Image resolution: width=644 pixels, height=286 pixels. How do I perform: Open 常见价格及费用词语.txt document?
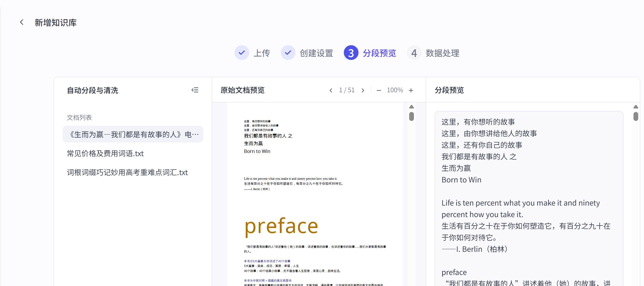pyautogui.click(x=105, y=154)
